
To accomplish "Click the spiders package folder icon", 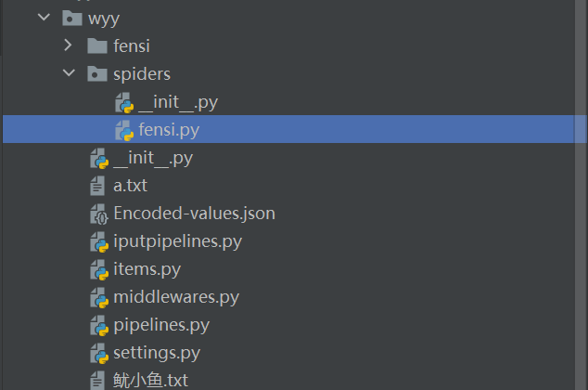I will 96,73.
